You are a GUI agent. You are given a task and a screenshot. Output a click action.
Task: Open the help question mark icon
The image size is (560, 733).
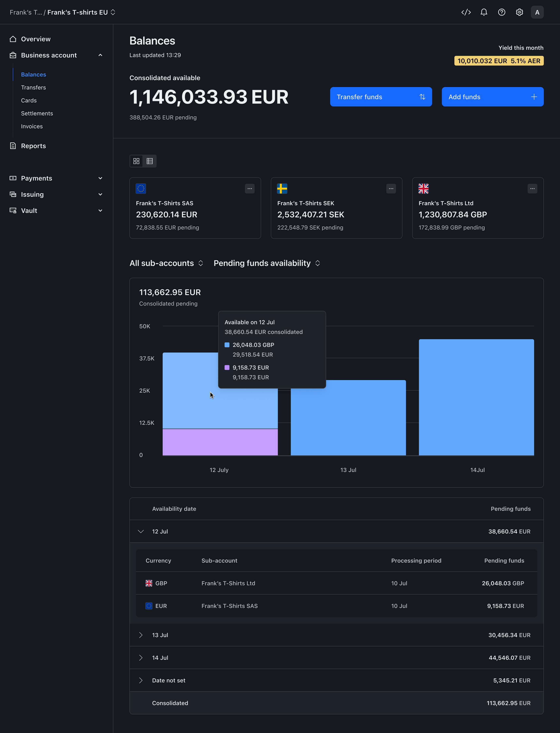501,12
